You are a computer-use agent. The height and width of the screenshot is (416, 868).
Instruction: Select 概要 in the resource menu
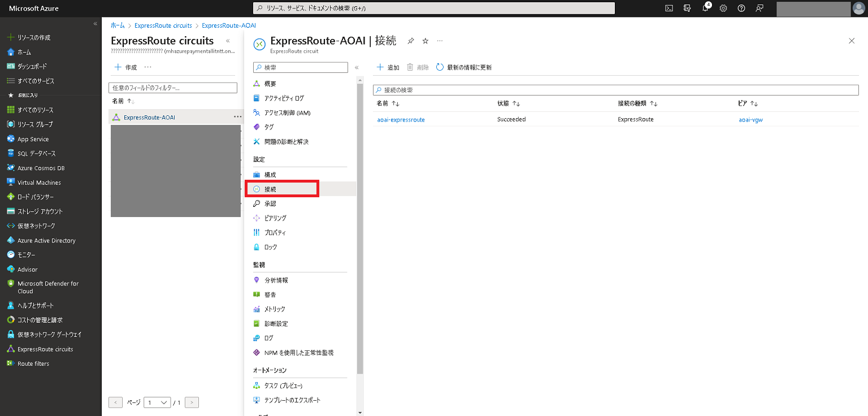[270, 84]
